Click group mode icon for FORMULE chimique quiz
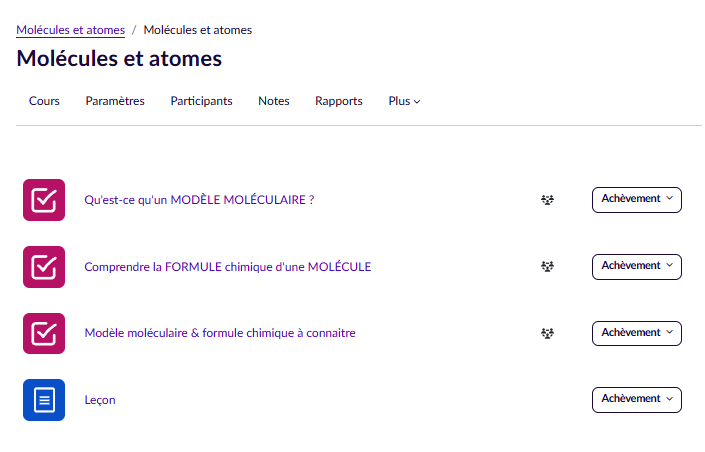Image resolution: width=705 pixels, height=452 pixels. point(547,267)
